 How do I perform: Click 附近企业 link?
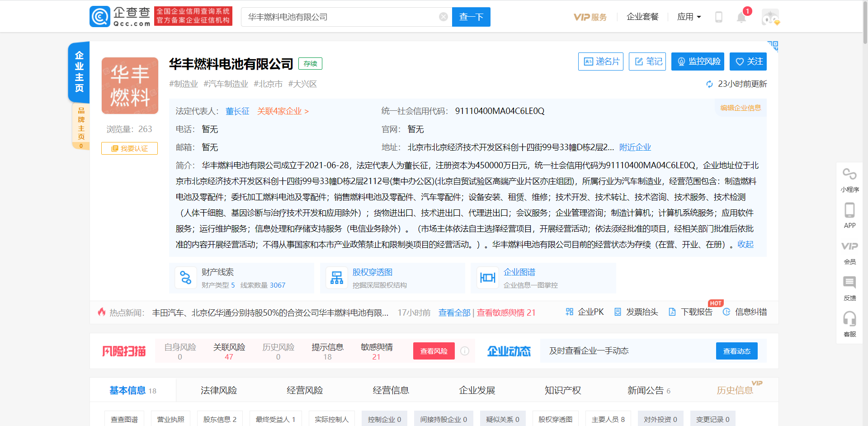(x=635, y=147)
